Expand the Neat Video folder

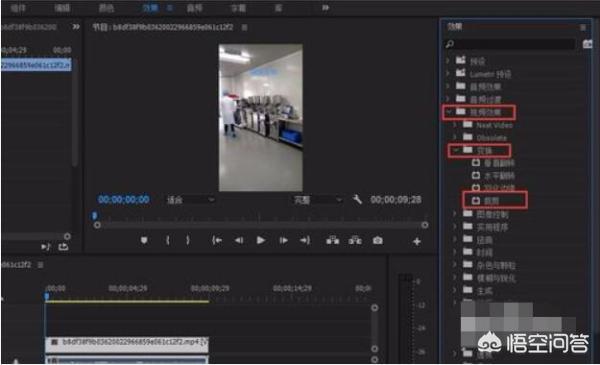pos(455,125)
